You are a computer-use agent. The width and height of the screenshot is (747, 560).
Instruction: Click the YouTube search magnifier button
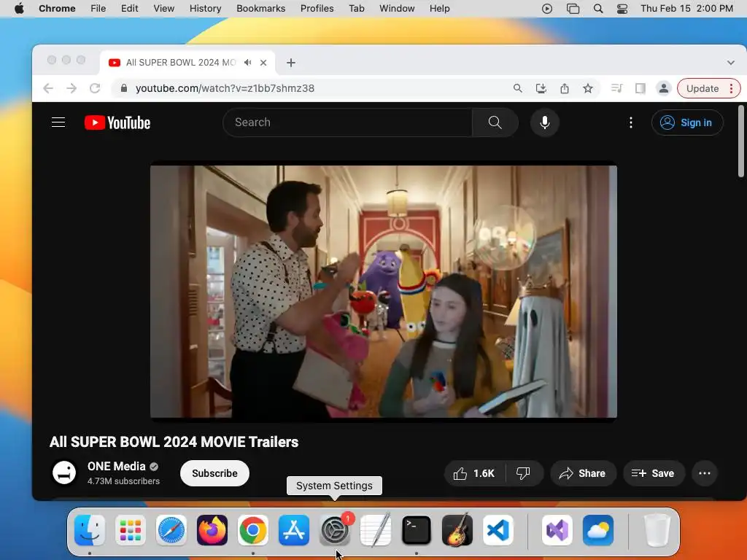click(495, 122)
